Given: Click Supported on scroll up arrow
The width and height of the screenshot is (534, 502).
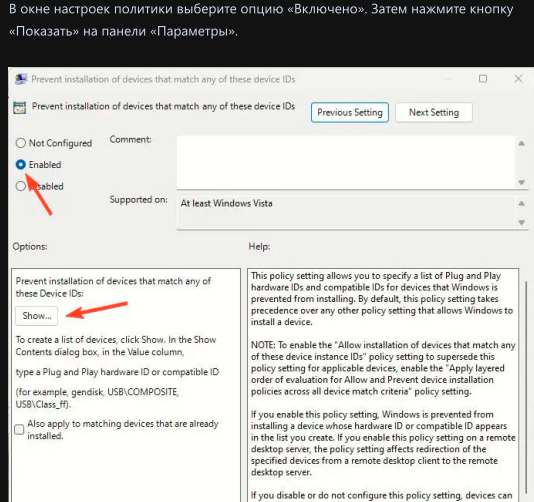Looking at the screenshot, I should (x=521, y=204).
